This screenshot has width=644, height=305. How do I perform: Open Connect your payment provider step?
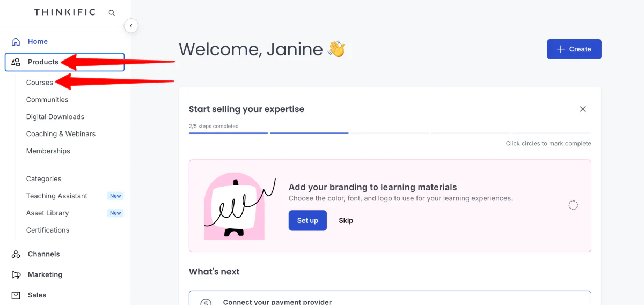tap(390, 298)
